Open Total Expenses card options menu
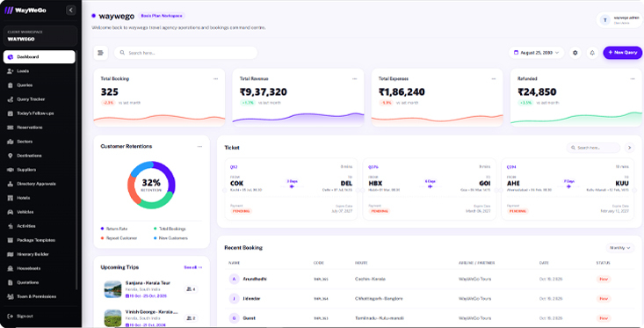 click(x=493, y=78)
